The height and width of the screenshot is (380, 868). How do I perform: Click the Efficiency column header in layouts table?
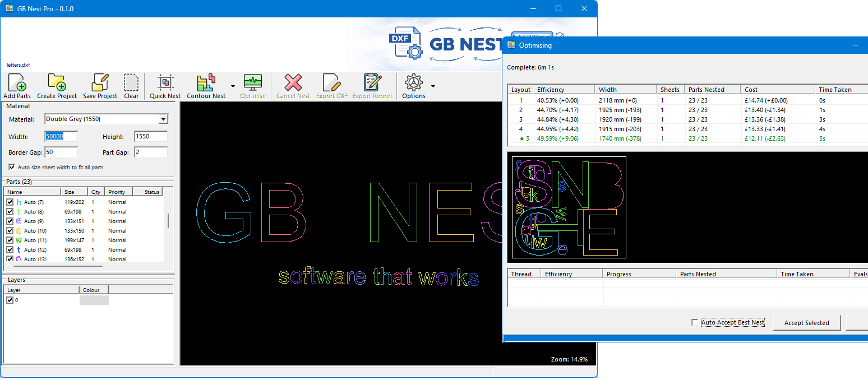(x=564, y=89)
